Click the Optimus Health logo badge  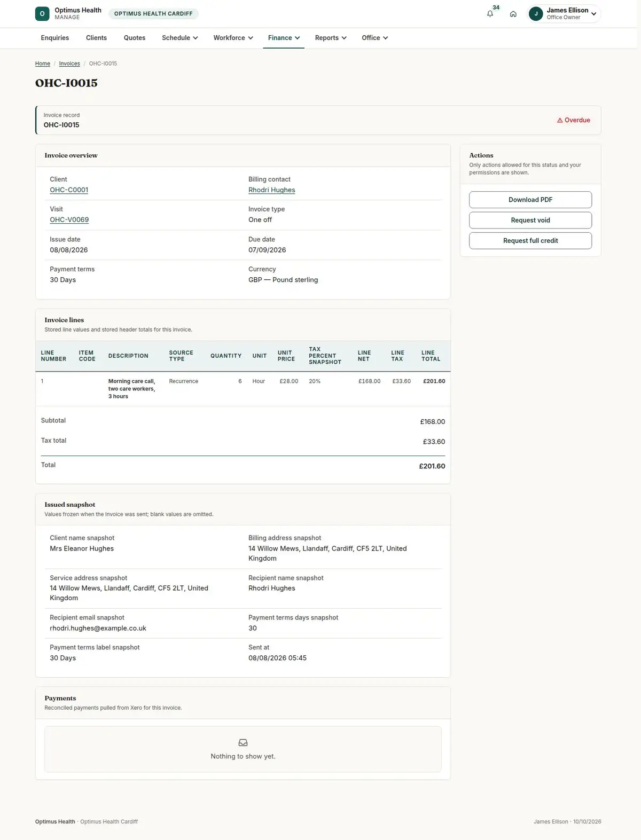[42, 14]
